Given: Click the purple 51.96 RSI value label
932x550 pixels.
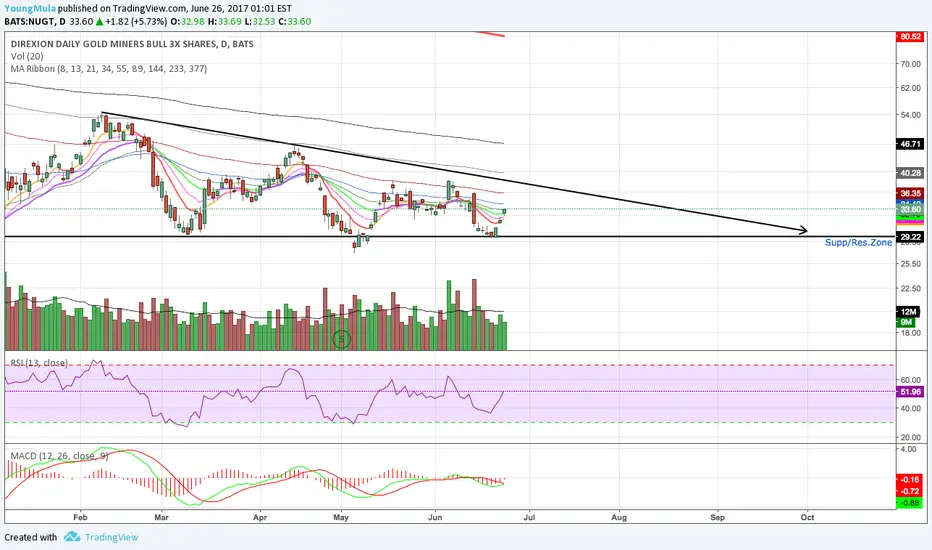Looking at the screenshot, I should click(x=910, y=392).
